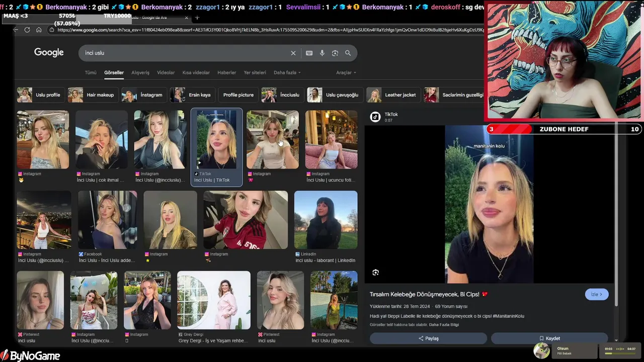
Task: Click the Kaydet save button
Action: pyautogui.click(x=549, y=338)
